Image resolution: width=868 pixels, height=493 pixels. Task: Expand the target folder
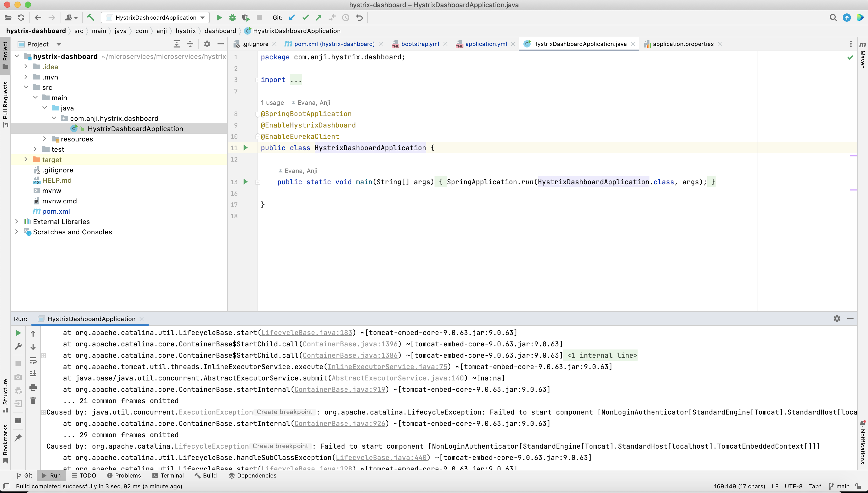[26, 160]
